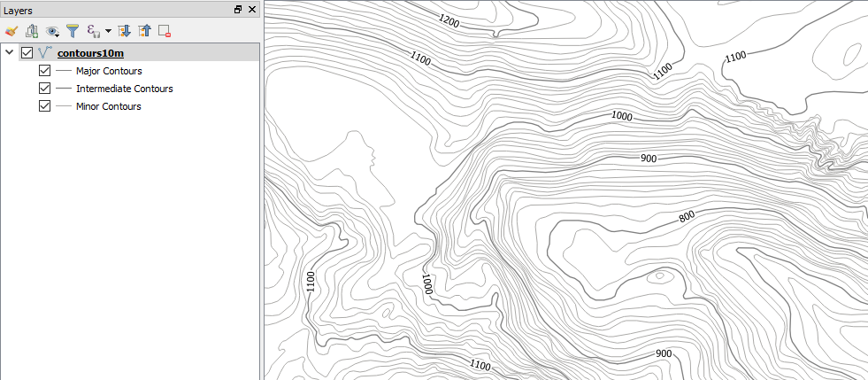This screenshot has height=380, width=868.
Task: Uncheck the Intermediate Contours checkbox
Action: tap(45, 89)
